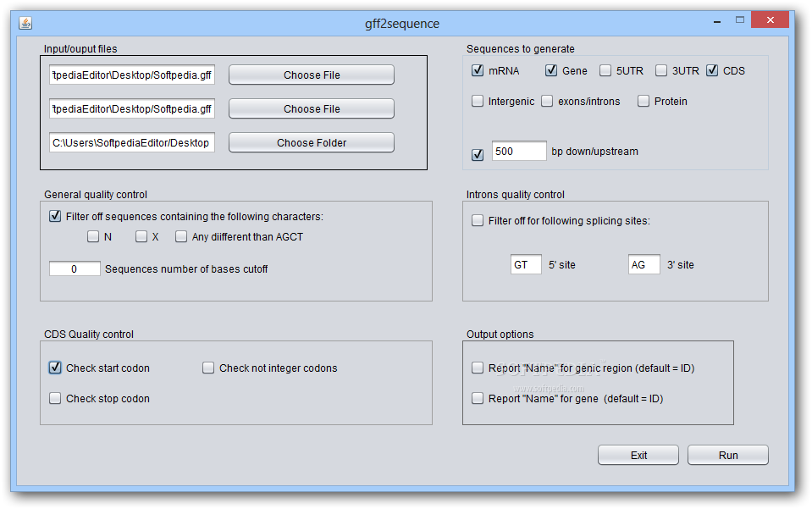Enable the Protein checkbox
812x509 pixels.
(644, 101)
